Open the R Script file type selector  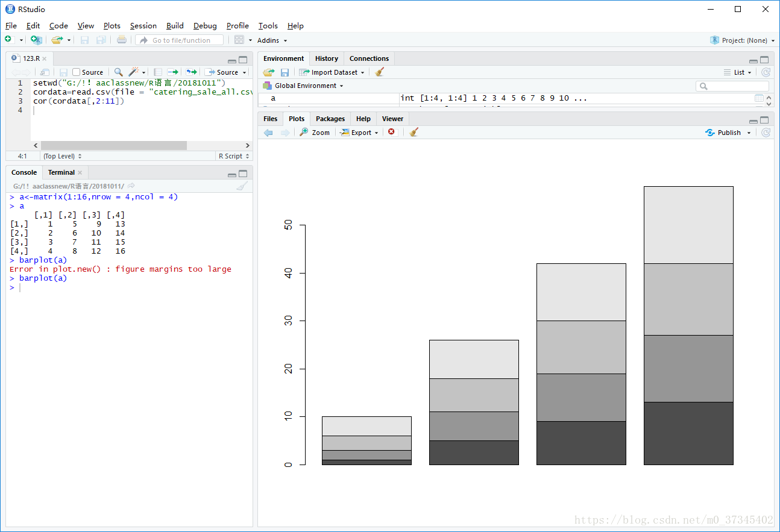234,156
